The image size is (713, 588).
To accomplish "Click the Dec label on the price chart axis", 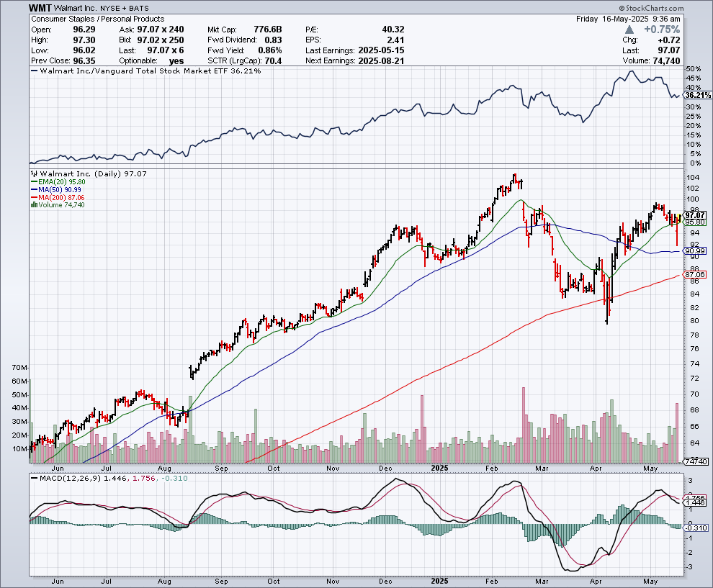I will 385,468.
